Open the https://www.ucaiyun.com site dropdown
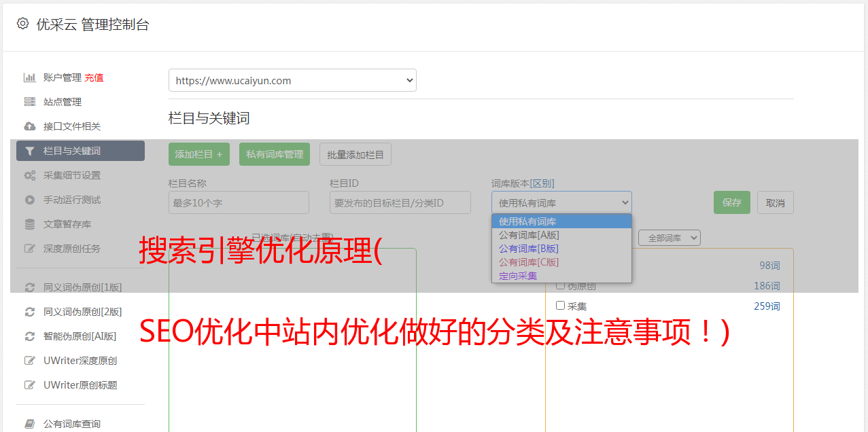Screen dimensions: 868x432 pos(292,80)
